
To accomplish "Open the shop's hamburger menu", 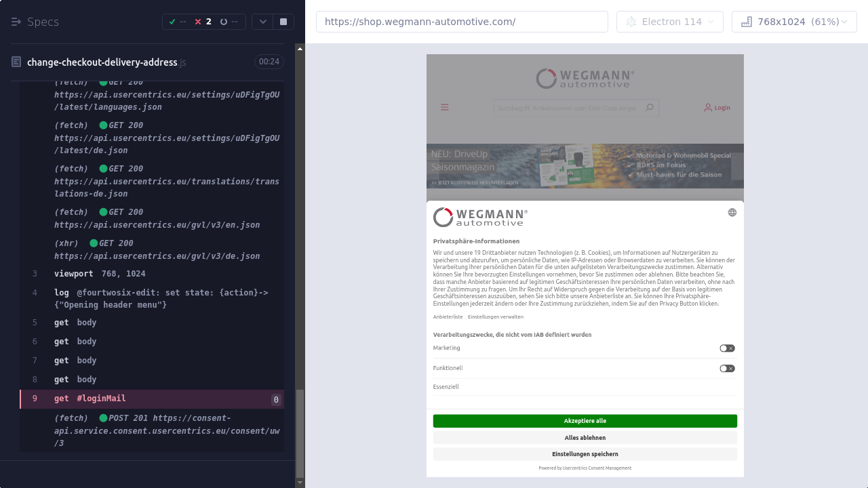I will (445, 107).
